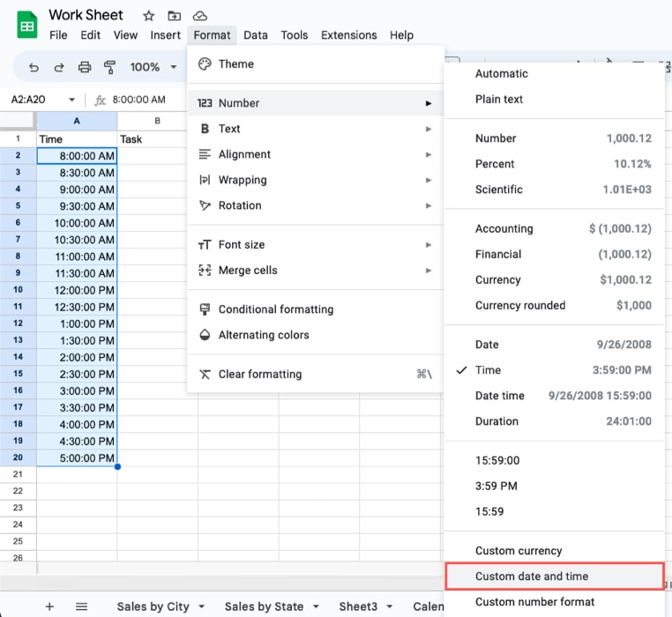672x617 pixels.
Task: Click the Font size icon
Action: 205,245
